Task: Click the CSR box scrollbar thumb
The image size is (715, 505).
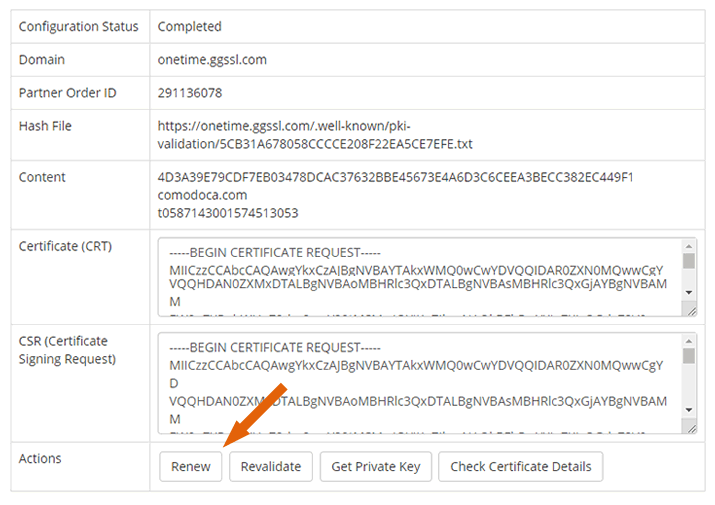Action: (689, 356)
